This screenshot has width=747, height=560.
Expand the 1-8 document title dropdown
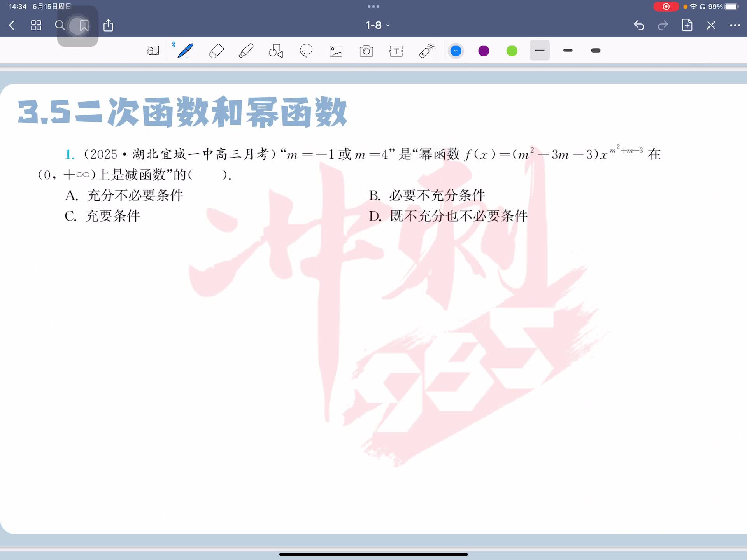pos(377,25)
